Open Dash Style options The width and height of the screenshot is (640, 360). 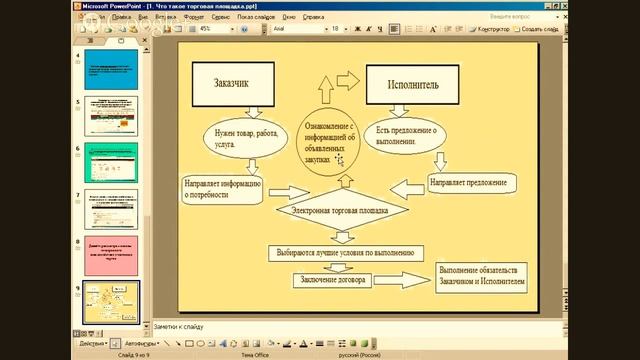pos(331,344)
